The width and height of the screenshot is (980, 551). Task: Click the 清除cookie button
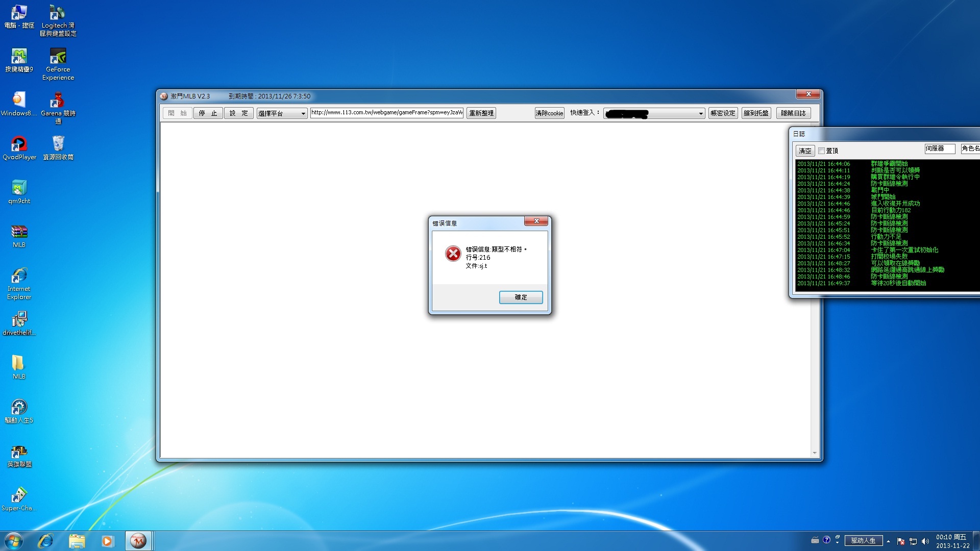550,113
